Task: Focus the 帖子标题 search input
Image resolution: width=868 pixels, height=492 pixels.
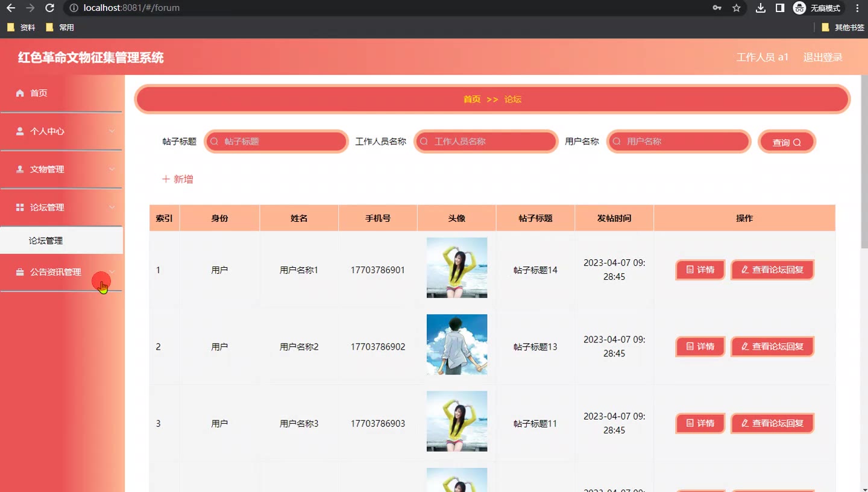Action: pyautogui.click(x=277, y=141)
